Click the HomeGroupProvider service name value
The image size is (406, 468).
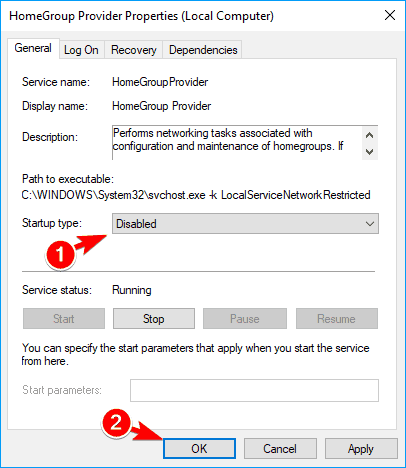click(x=160, y=82)
